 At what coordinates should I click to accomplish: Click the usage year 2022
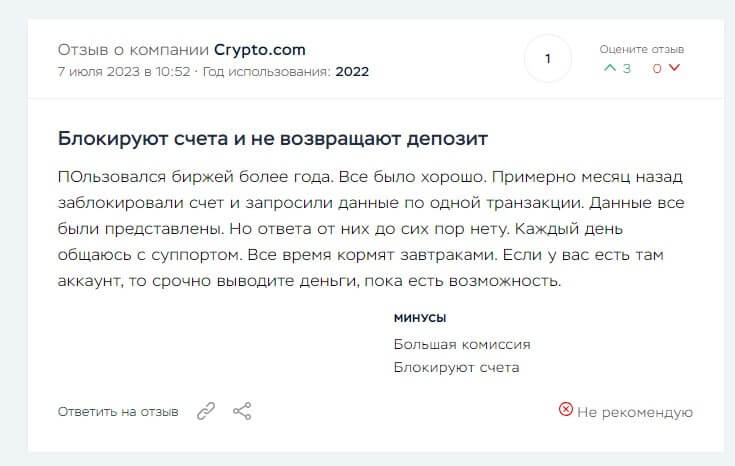point(352,72)
